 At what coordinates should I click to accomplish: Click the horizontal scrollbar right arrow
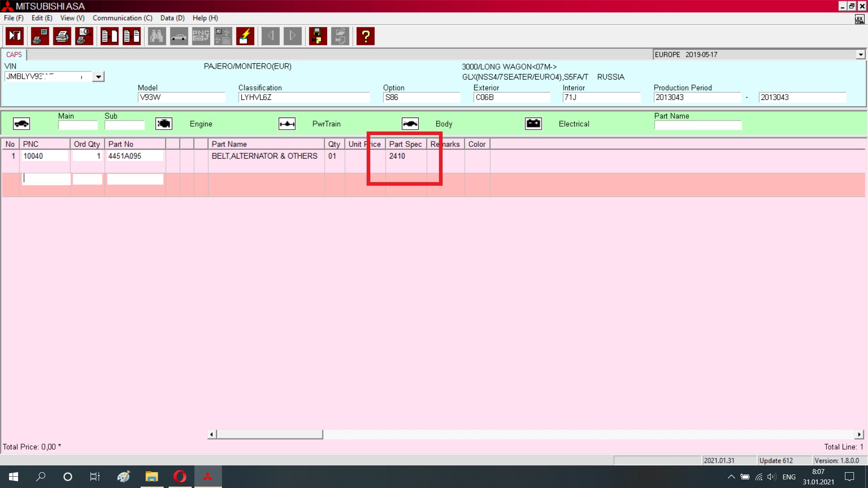859,434
